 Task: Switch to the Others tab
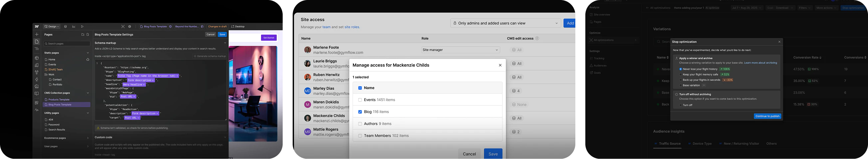point(771,144)
